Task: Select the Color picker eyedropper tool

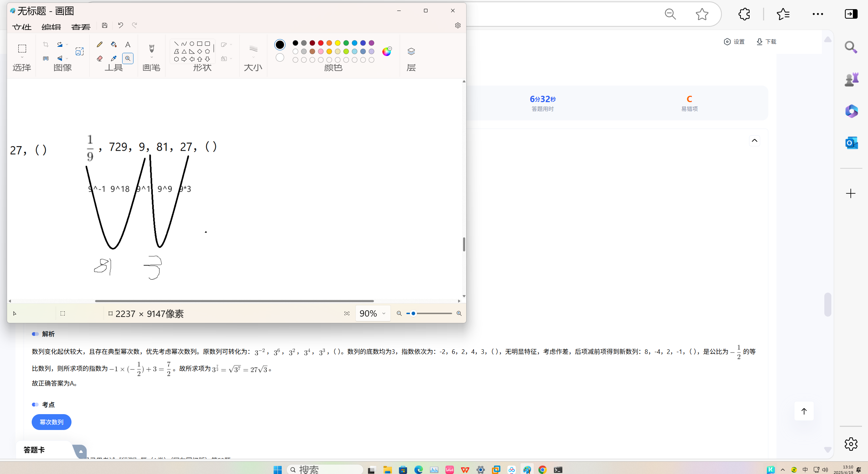Action: pyautogui.click(x=113, y=58)
